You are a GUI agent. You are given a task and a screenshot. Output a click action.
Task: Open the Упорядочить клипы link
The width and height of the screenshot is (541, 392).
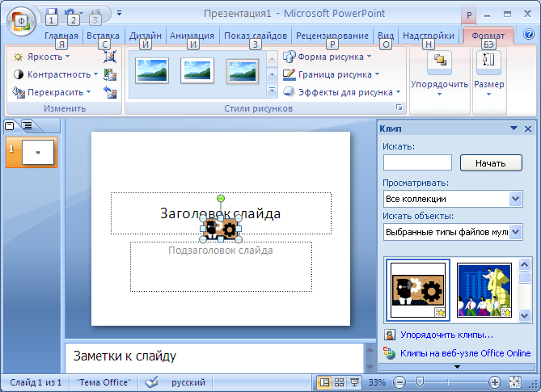point(446,335)
